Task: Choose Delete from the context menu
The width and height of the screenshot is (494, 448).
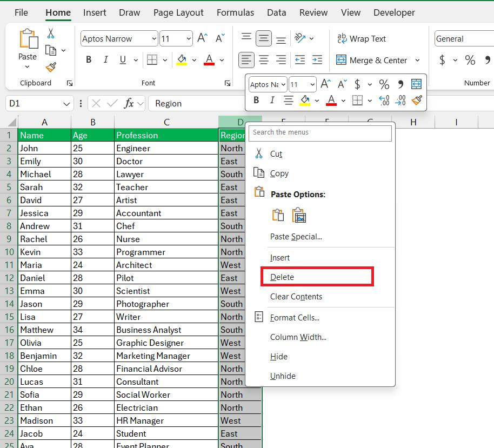Action: 282,277
